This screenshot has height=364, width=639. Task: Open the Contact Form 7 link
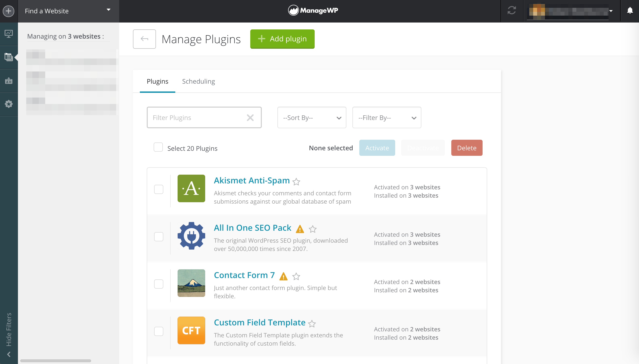(x=244, y=275)
